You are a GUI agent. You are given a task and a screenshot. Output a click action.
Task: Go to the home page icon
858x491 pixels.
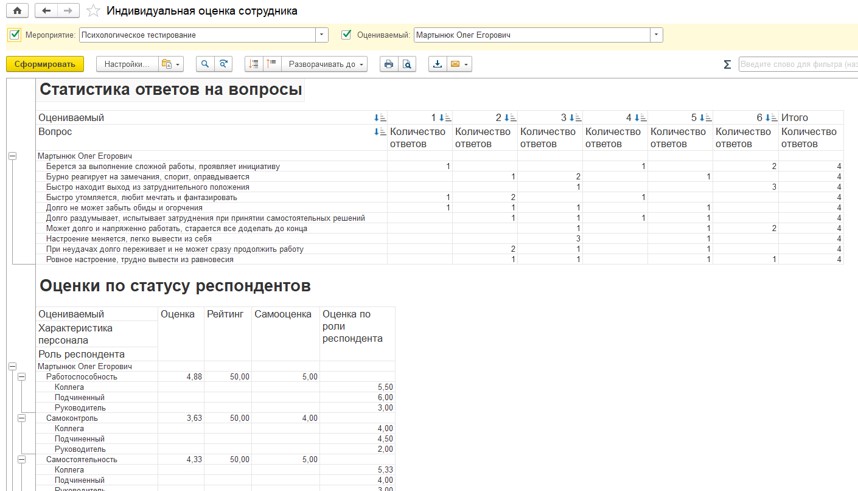(x=18, y=10)
